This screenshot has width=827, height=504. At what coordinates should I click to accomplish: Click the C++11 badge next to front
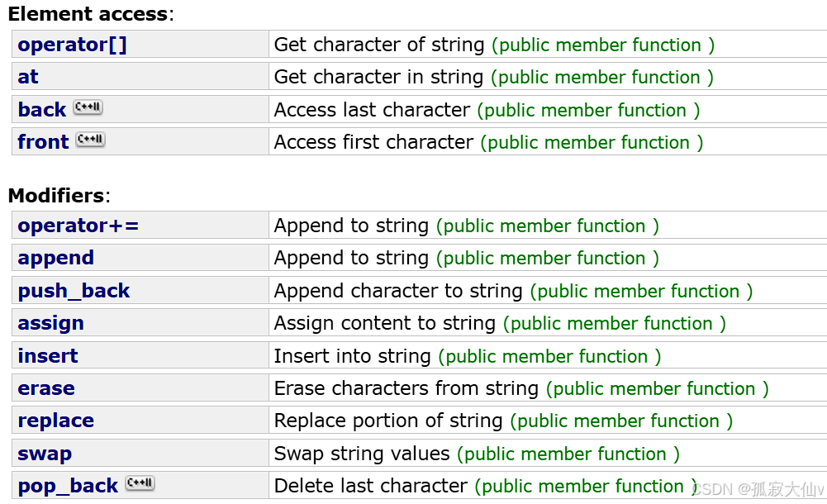click(91, 140)
